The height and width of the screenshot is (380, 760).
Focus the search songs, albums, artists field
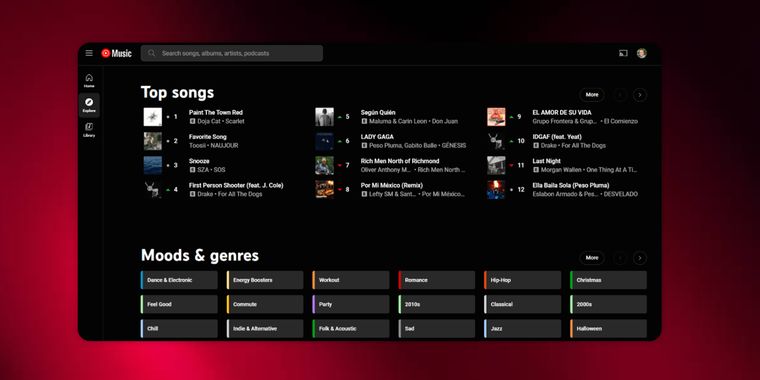(x=232, y=53)
